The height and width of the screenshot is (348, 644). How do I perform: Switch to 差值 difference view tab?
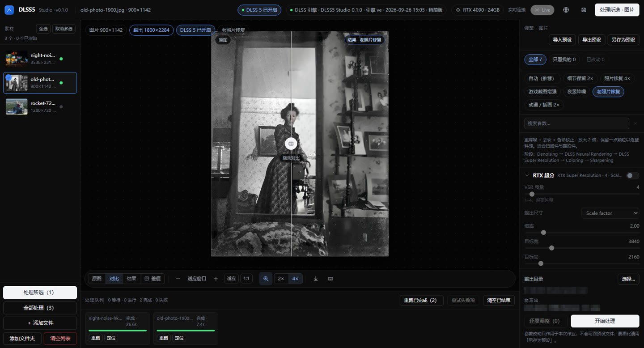(x=153, y=279)
